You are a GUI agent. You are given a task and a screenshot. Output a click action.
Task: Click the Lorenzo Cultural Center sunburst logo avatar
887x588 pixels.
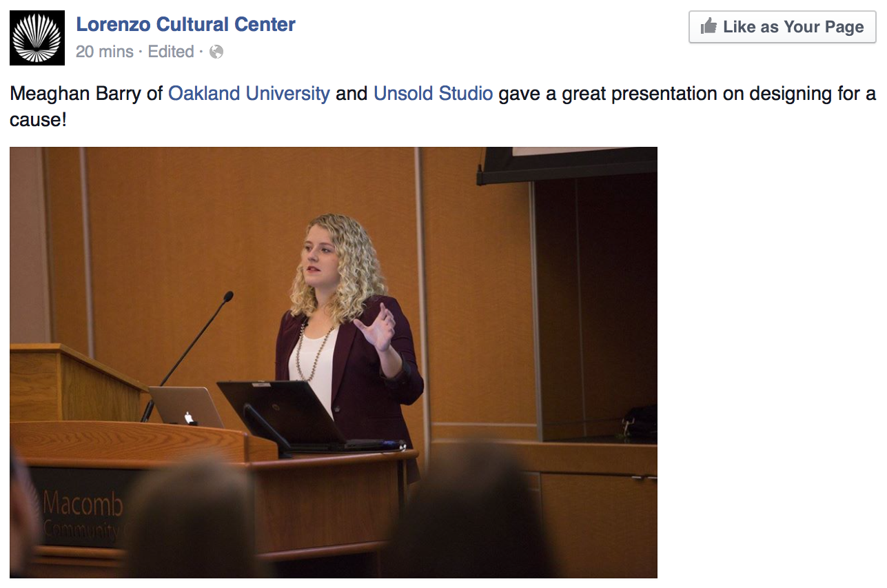click(37, 38)
